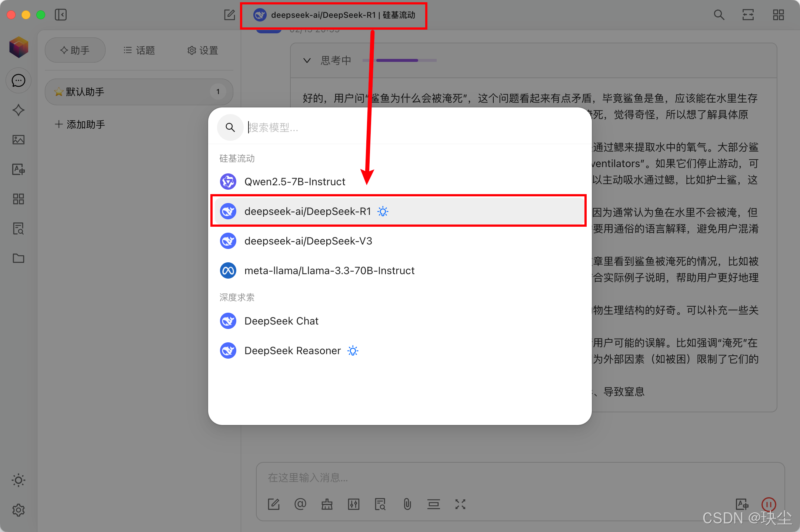Click the expand input box arrows icon
Image resolution: width=800 pixels, height=532 pixels.
(460, 504)
